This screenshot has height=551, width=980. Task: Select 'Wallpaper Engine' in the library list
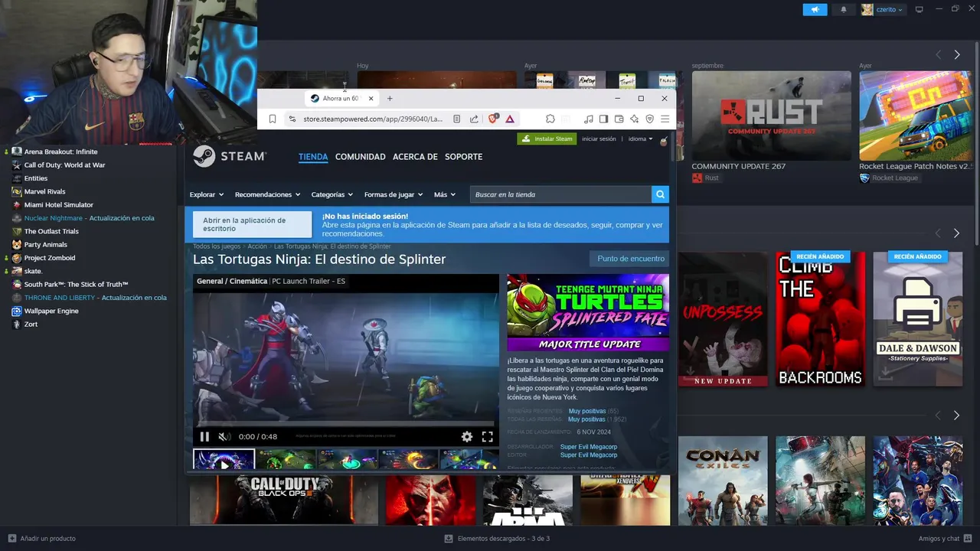point(51,311)
